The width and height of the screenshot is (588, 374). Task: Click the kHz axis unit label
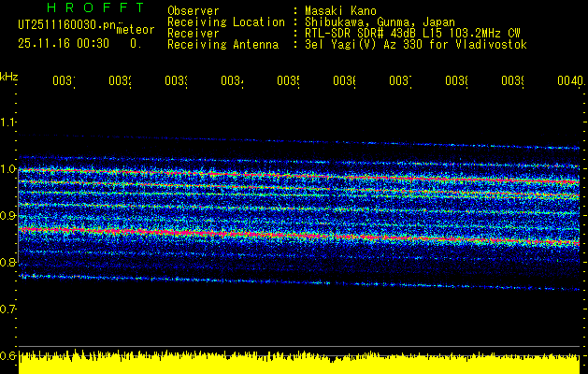pos(9,77)
